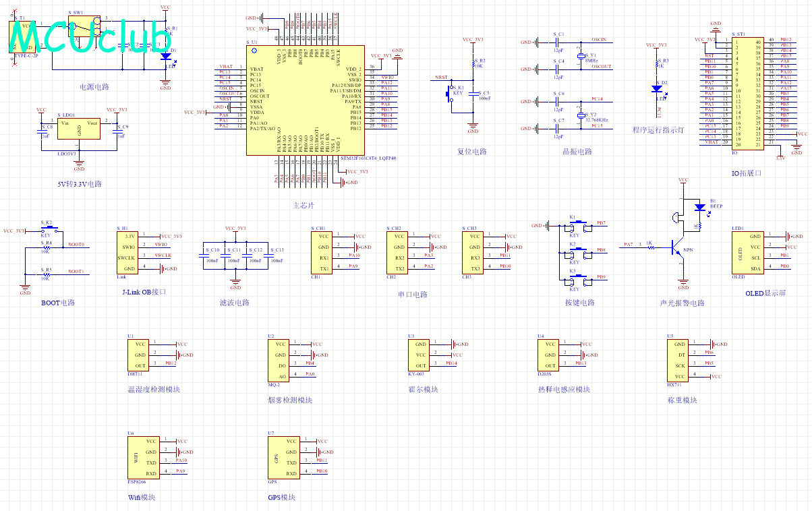The height and width of the screenshot is (511, 812).
Task: Click the S_ST1 IO expansion header
Action: [x=747, y=92]
